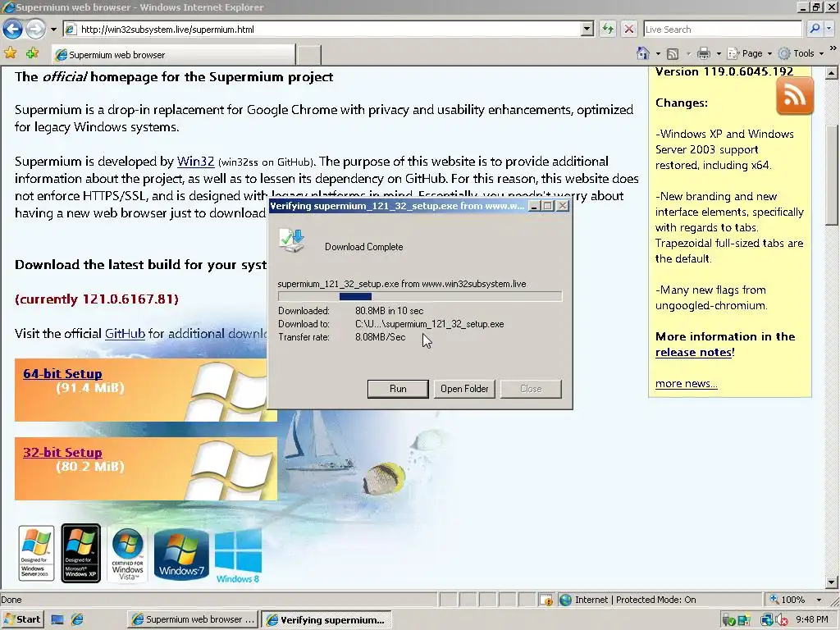The image size is (840, 630).
Task: Click the 9:48 PM system clock
Action: coord(811,620)
